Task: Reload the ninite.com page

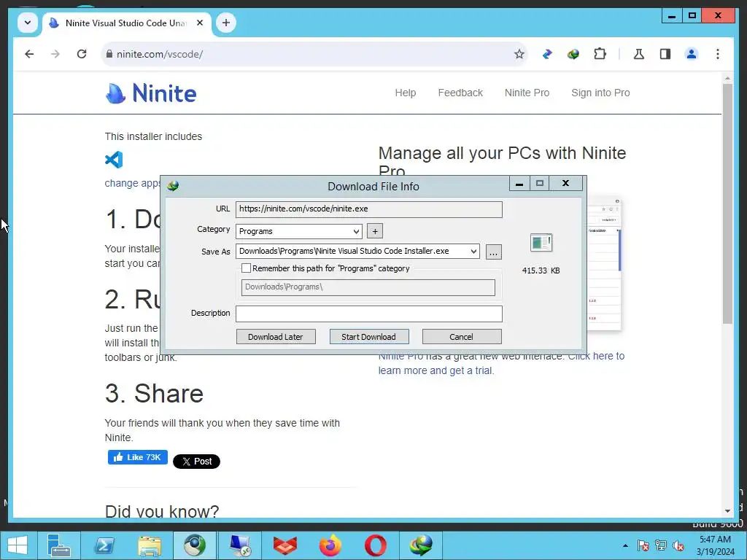Action: coord(82,54)
